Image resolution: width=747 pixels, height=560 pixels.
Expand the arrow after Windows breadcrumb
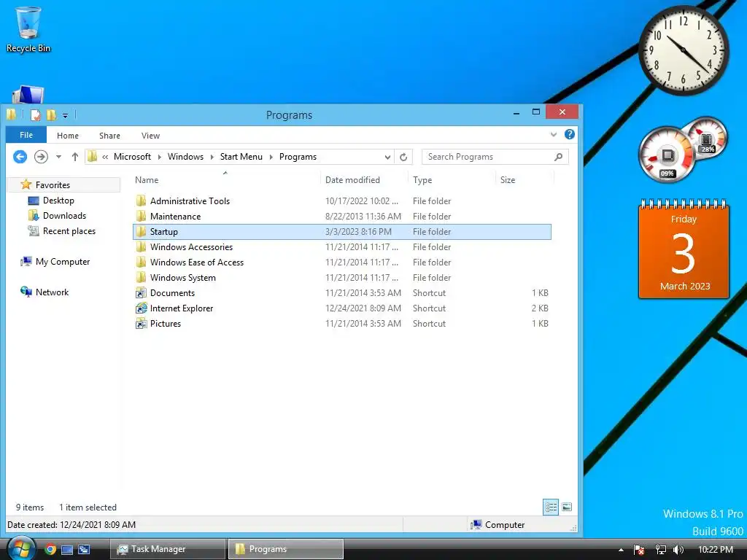click(x=212, y=157)
